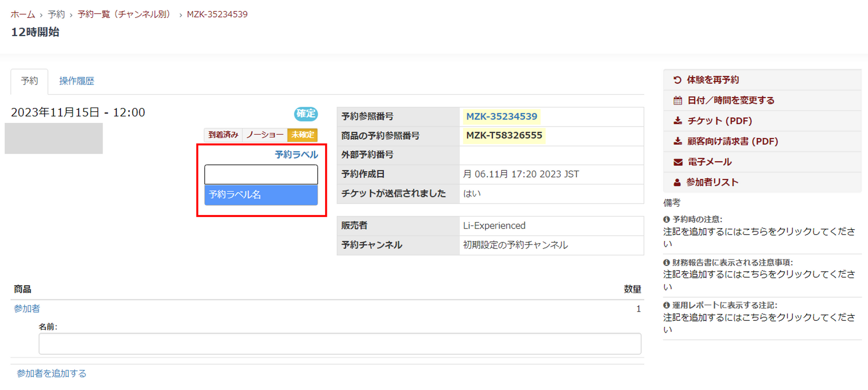Select the 予約 tab
Viewport: 868px width, 390px height.
pyautogui.click(x=29, y=81)
